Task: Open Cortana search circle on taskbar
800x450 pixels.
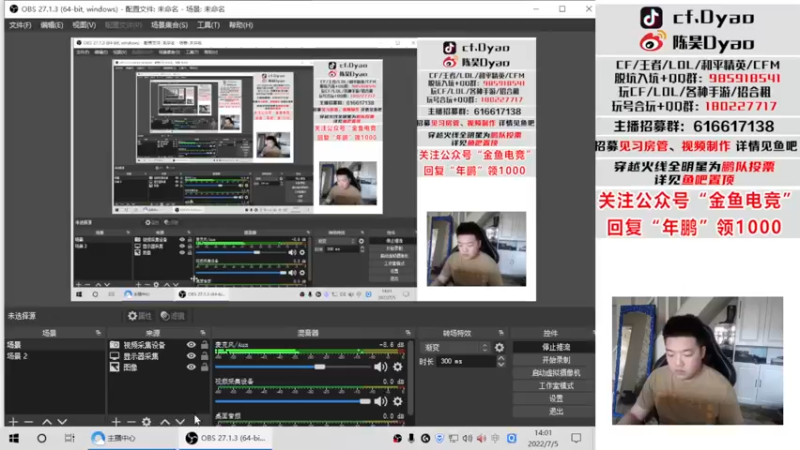Action: pos(41,438)
